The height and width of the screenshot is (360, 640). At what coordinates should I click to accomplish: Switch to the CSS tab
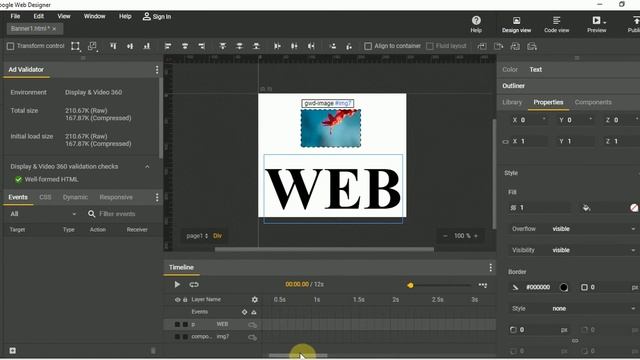pyautogui.click(x=45, y=197)
